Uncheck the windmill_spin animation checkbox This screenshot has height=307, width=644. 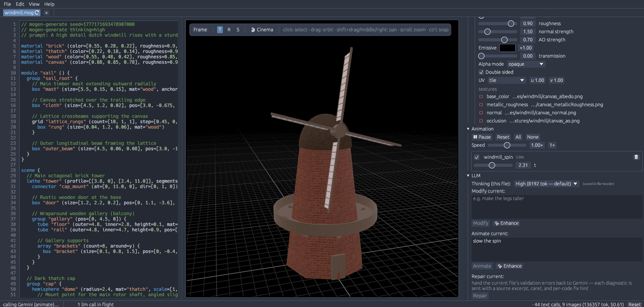477,157
